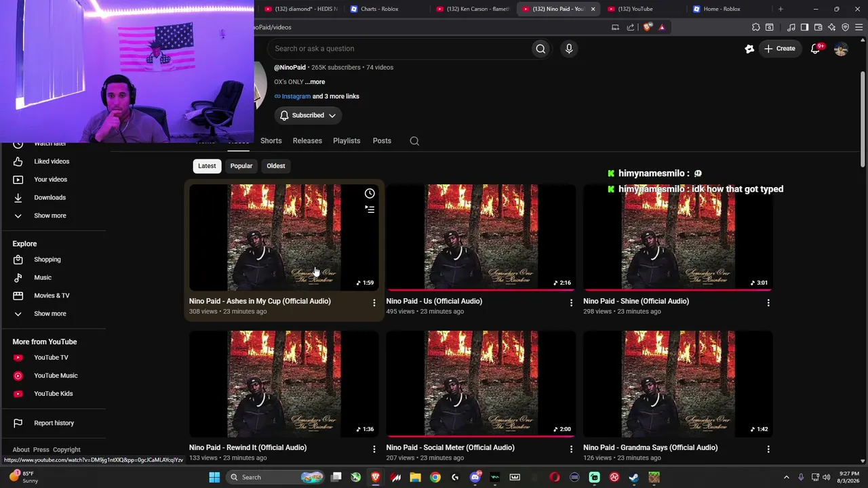868x488 pixels.
Task: Open more options for Grandma Says video
Action: (x=768, y=449)
